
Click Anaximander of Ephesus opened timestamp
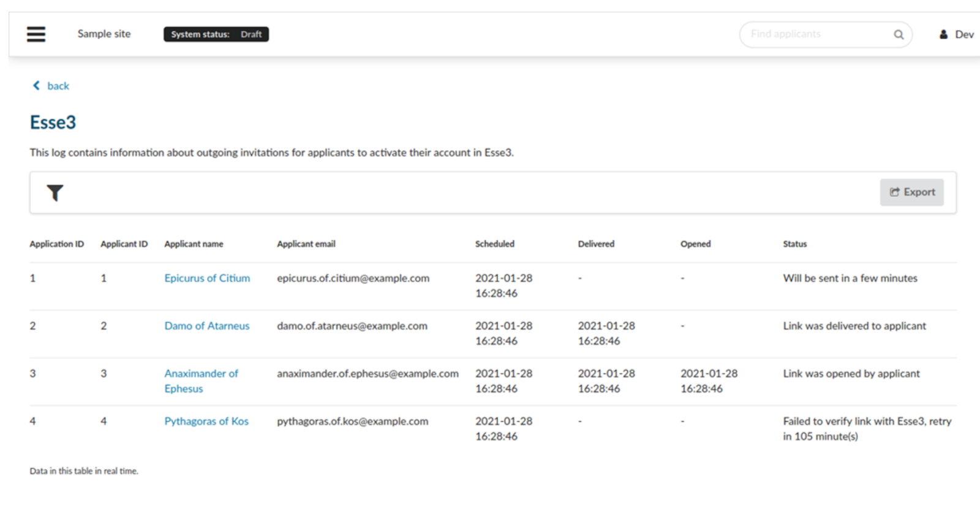[709, 381]
